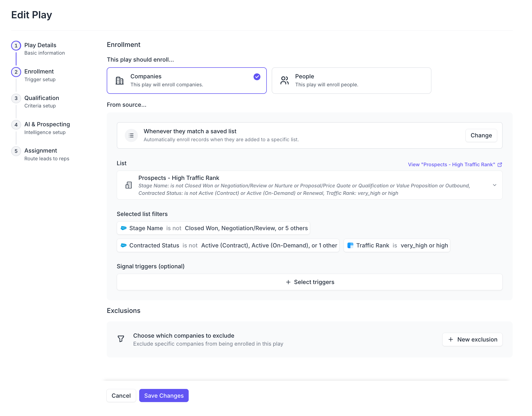Click the saved list bullet icon

pyautogui.click(x=131, y=135)
